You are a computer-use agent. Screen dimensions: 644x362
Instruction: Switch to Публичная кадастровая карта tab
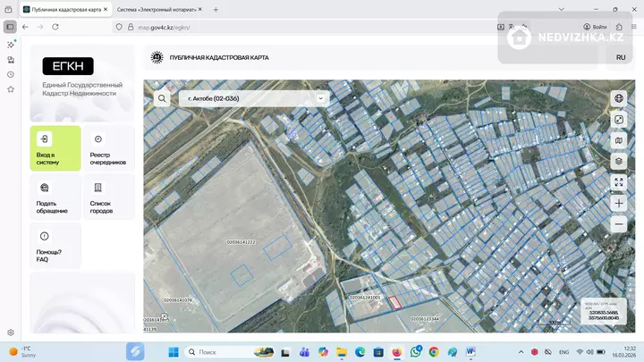(x=65, y=10)
